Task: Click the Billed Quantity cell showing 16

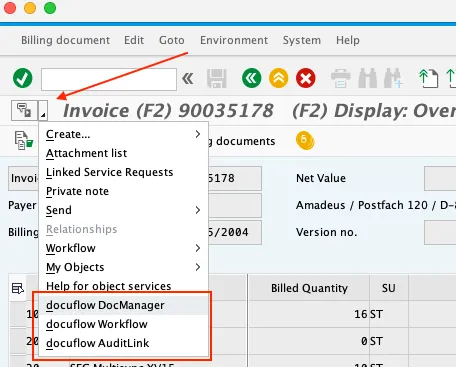Action: coord(309,314)
